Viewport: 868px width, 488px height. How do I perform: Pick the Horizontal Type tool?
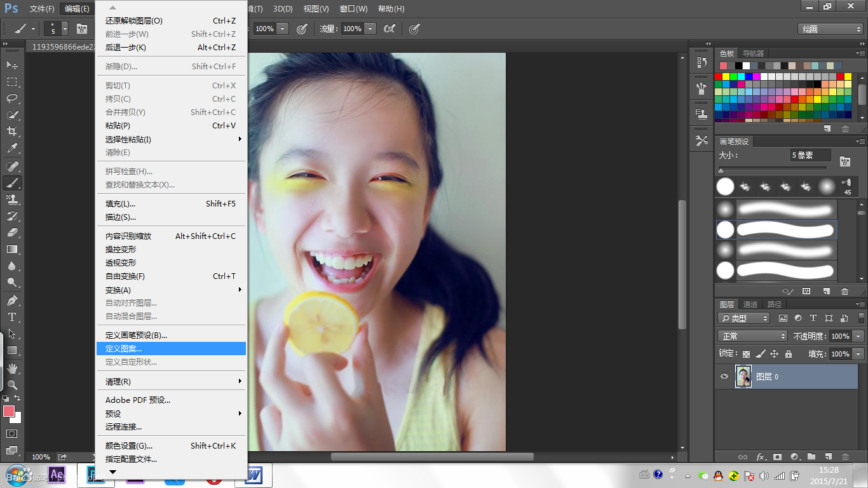12,317
